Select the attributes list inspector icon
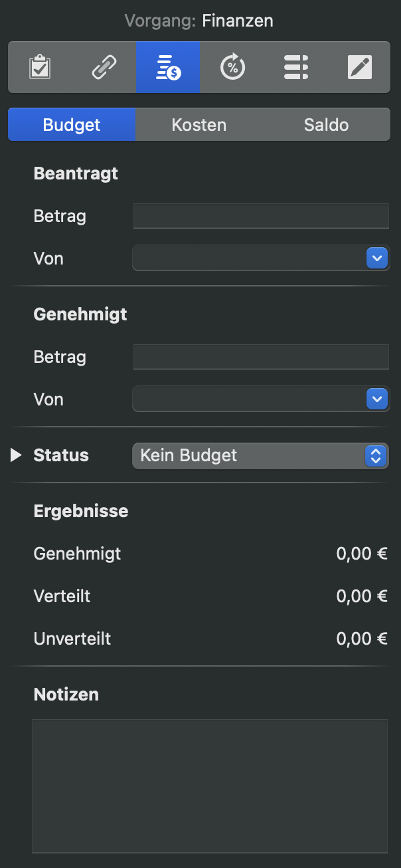The height and width of the screenshot is (868, 401). click(x=296, y=66)
